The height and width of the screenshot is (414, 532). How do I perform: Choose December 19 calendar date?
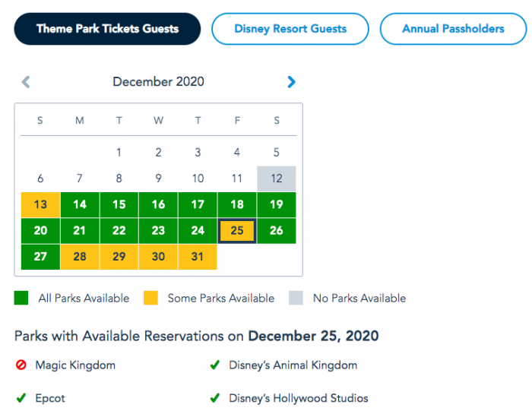277,204
